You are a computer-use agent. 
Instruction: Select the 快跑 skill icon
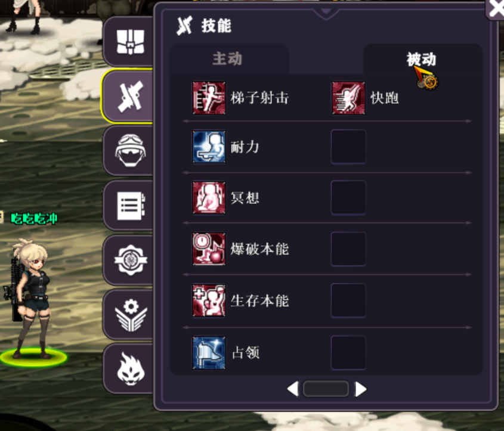(x=348, y=98)
